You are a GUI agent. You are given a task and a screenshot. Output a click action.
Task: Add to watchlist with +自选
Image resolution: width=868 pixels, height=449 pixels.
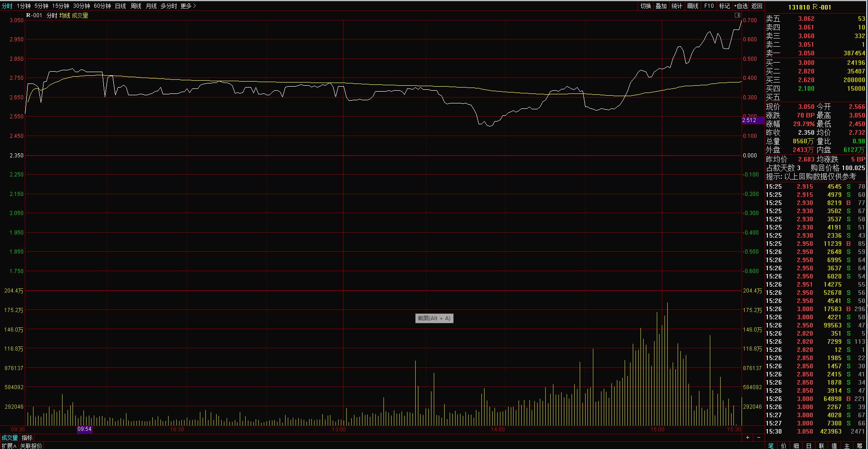click(741, 6)
